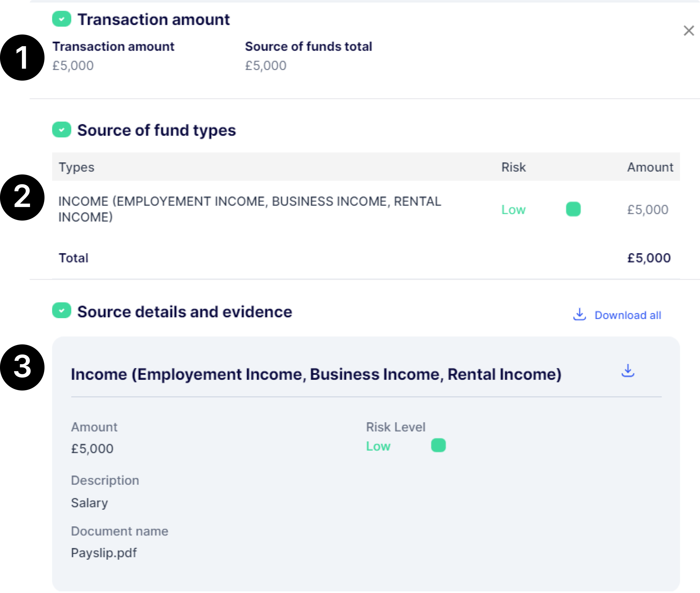
Task: Click green risk swatch in types table
Action: coord(573,209)
